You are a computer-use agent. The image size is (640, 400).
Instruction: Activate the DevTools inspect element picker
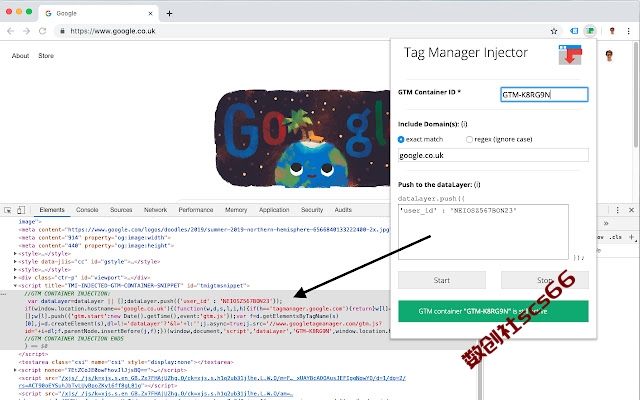(8, 210)
